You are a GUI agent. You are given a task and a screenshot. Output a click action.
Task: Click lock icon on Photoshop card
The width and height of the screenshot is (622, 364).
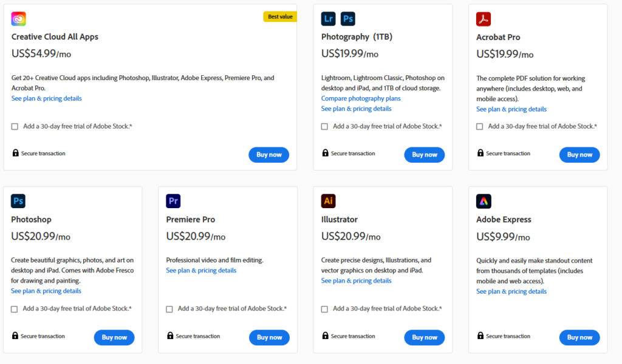point(15,335)
